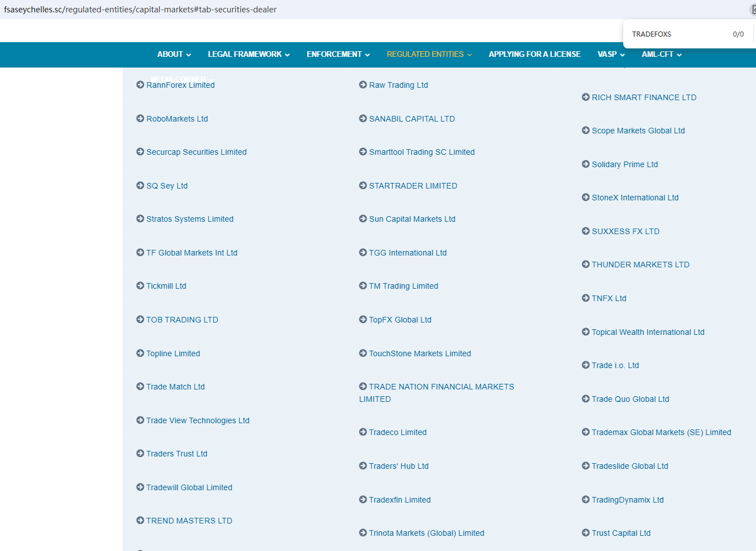
Task: Click the browser address bar URL
Action: click(140, 10)
